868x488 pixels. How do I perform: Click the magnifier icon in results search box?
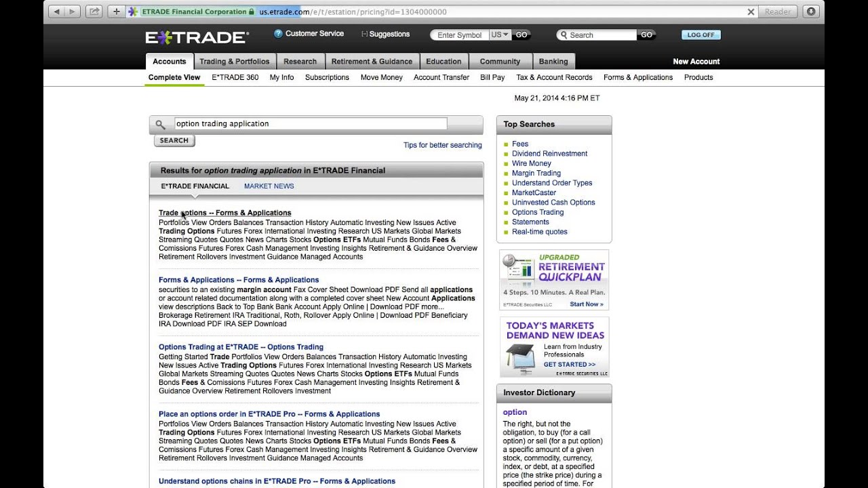tap(160, 125)
